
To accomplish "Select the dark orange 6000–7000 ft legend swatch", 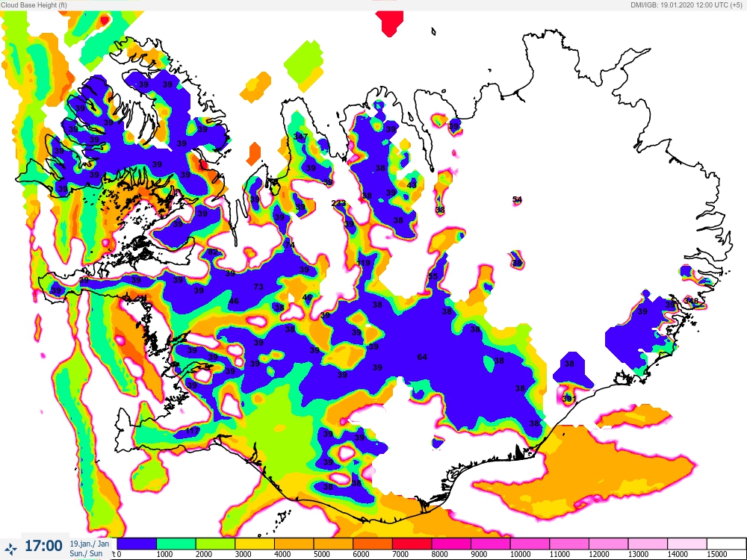I will 373,544.
